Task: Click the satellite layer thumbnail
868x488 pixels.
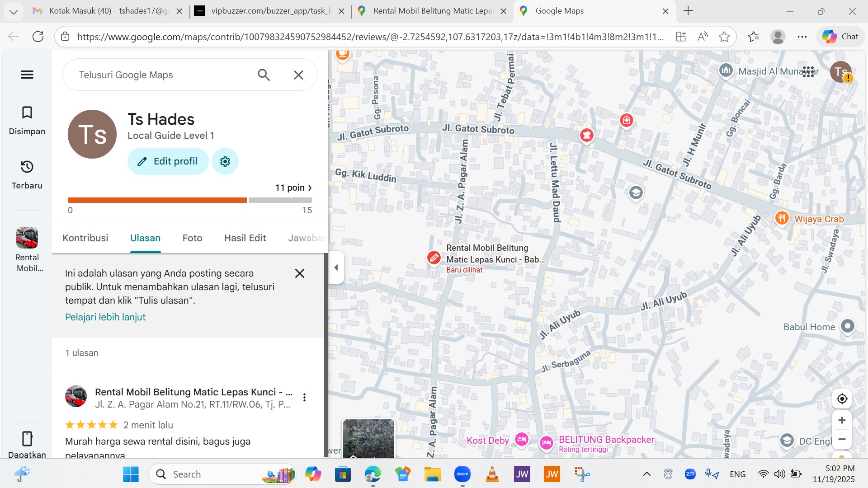Action: [368, 438]
